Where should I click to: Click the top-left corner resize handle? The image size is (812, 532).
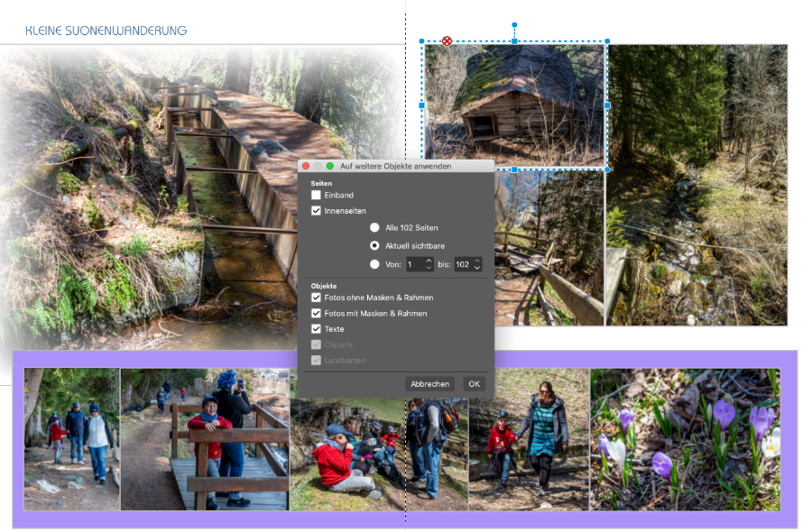[422, 41]
